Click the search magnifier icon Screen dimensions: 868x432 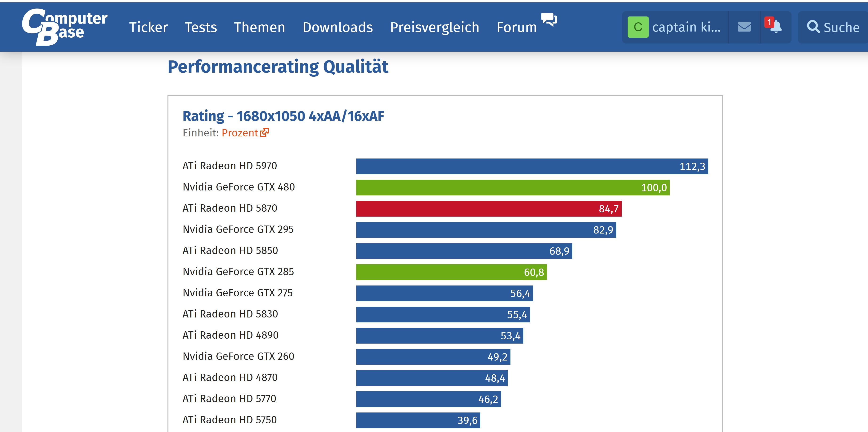pyautogui.click(x=813, y=27)
